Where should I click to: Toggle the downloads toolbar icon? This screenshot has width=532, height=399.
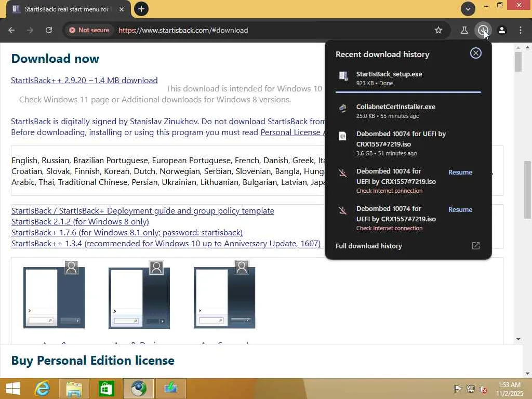coord(483,30)
